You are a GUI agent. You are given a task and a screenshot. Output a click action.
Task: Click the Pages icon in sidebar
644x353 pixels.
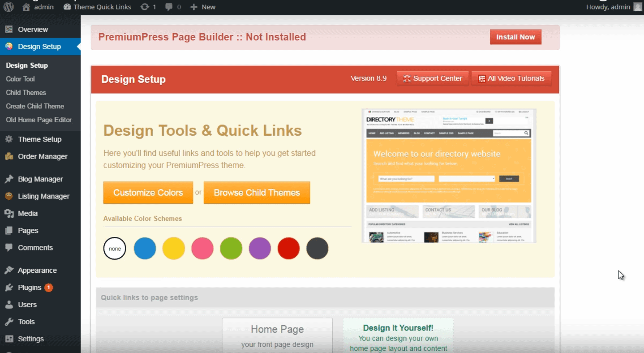tap(9, 230)
